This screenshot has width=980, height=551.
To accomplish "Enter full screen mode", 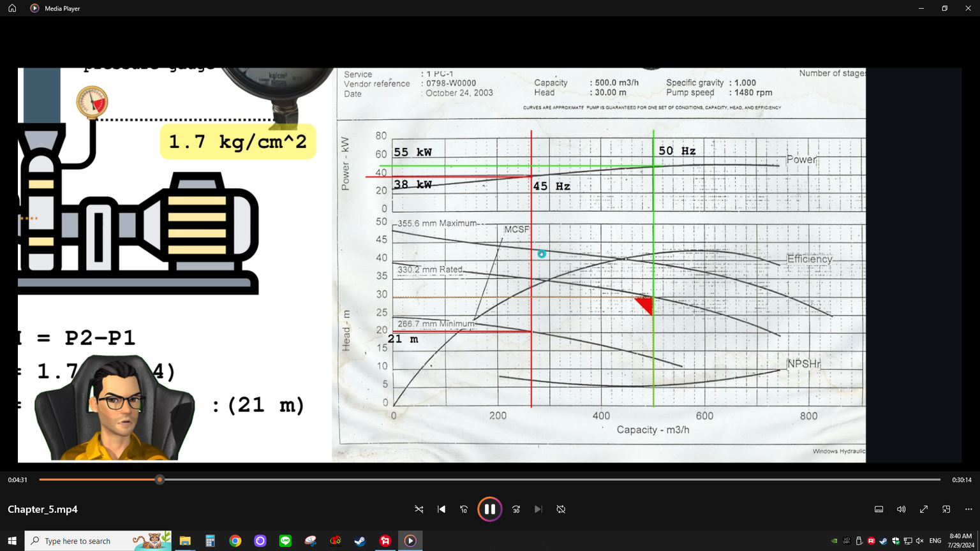I will pos(923,509).
